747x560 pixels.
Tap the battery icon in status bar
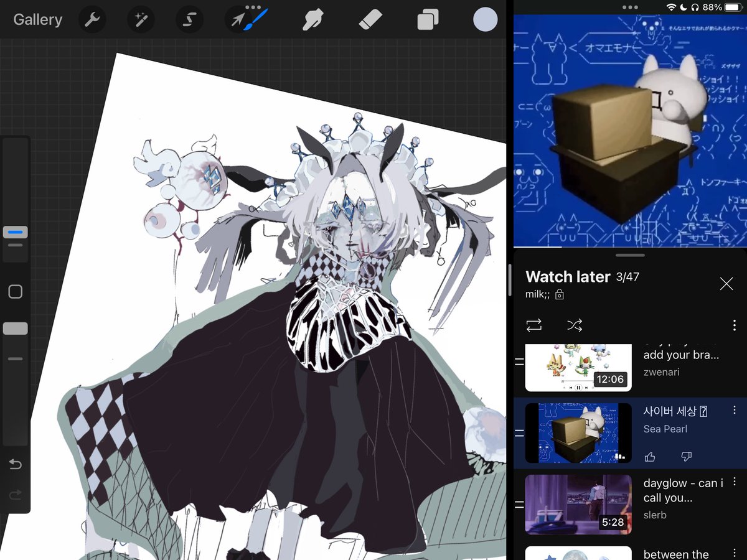click(733, 7)
